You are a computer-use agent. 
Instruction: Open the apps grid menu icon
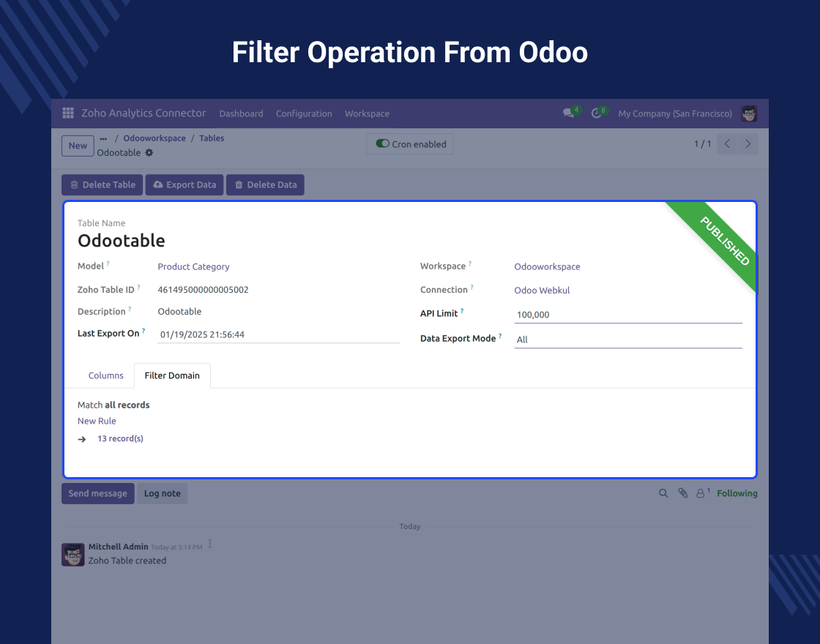coord(68,113)
